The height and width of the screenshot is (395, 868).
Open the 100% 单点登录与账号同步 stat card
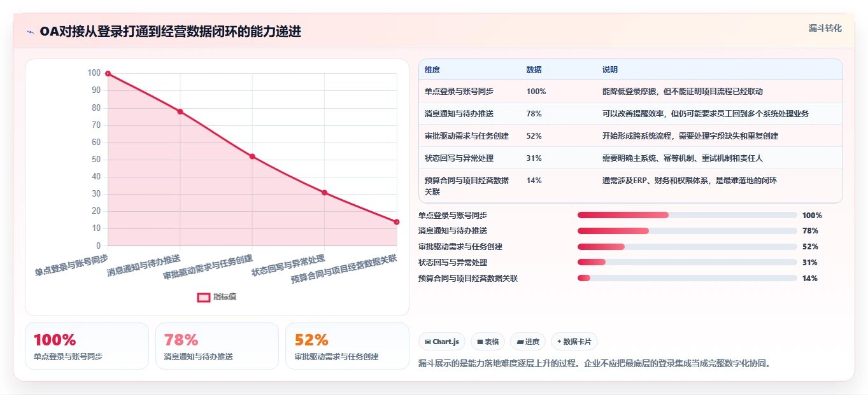coord(87,346)
